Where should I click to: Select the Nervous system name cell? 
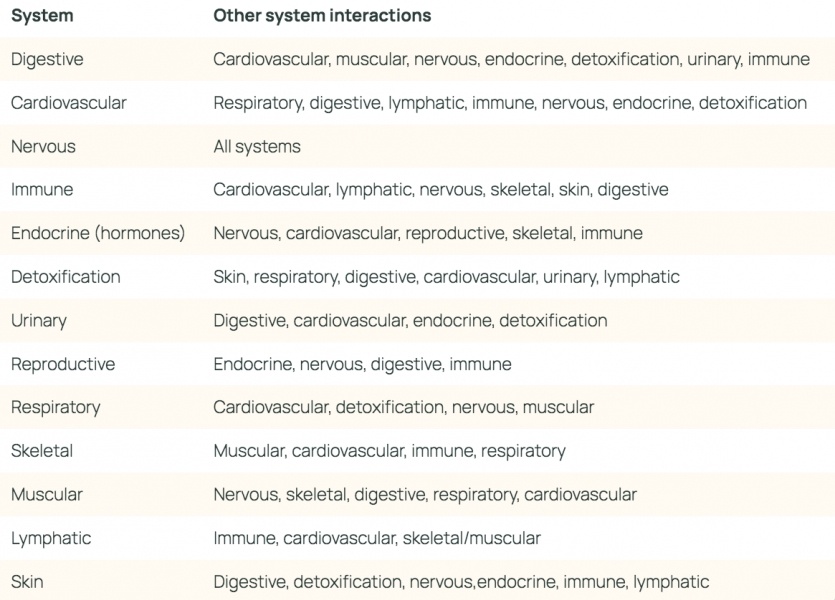pos(43,146)
